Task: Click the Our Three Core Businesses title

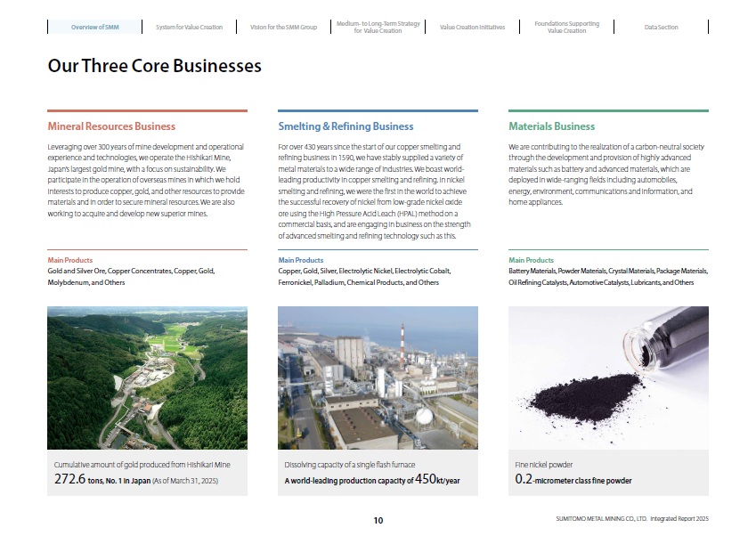Action: (154, 66)
